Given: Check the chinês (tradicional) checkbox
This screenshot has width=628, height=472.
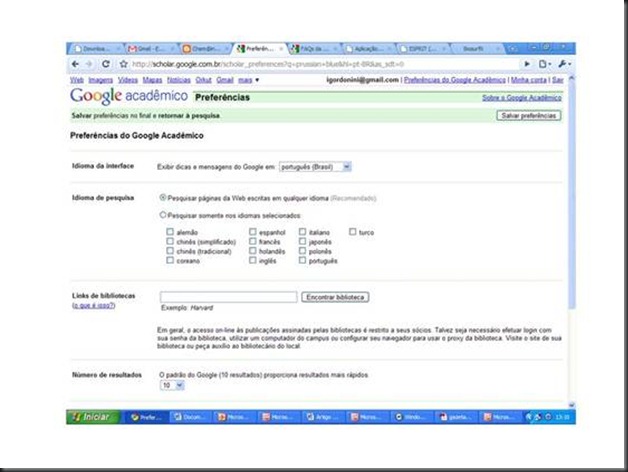Looking at the screenshot, I should click(170, 251).
